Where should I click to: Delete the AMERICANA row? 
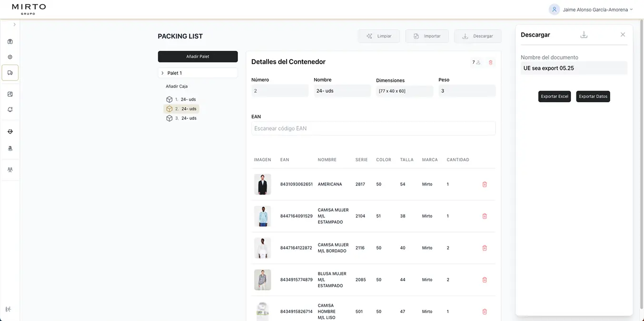click(x=485, y=184)
